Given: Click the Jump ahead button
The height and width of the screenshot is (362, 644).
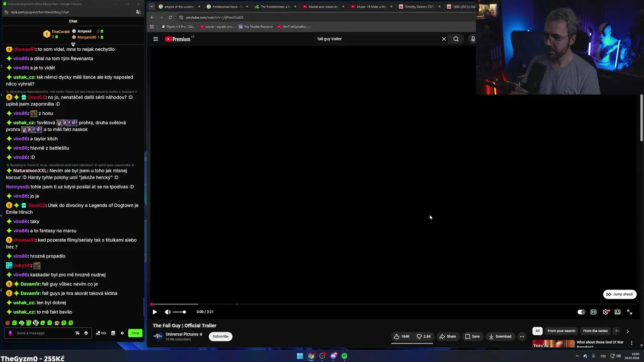Looking at the screenshot, I should 620,294.
